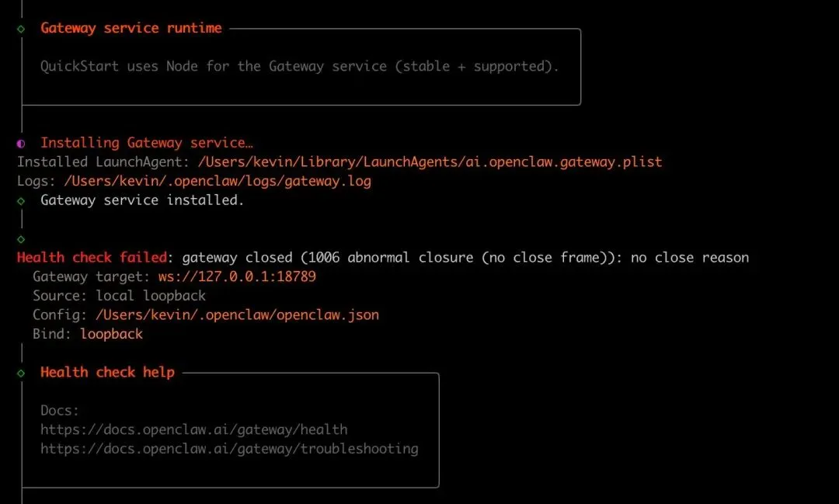Click the ai.openclaw.gateway.plist LaunchAgent path
This screenshot has width=839, height=504.
430,162
